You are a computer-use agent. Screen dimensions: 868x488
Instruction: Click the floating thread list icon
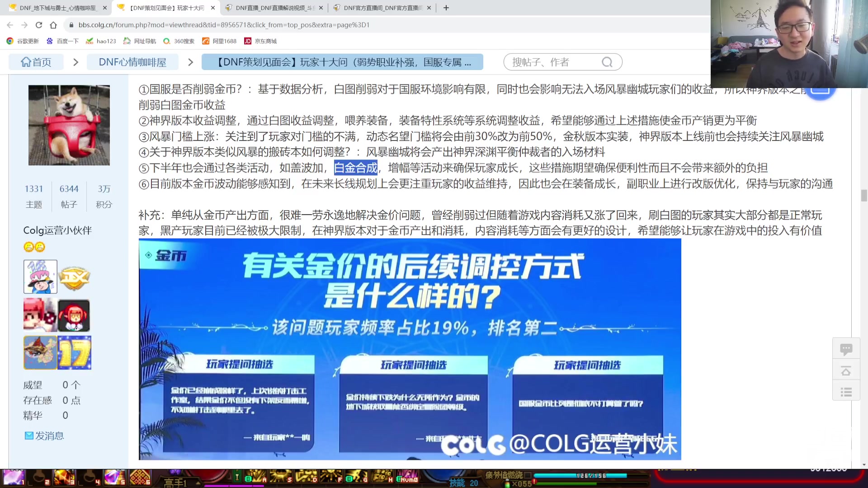[x=846, y=392]
